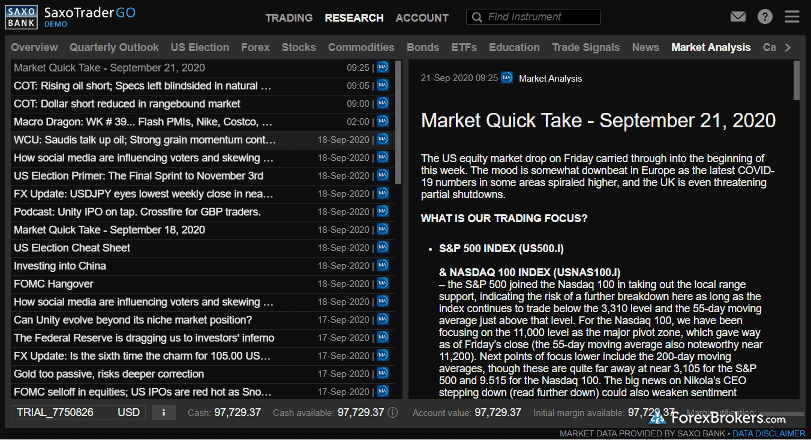Open the messages envelope icon
Viewport: 811px width, 440px height.
[x=738, y=17]
